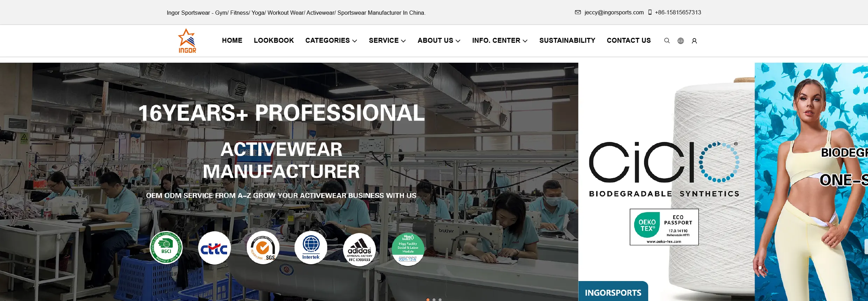The width and height of the screenshot is (868, 301).
Task: Open the globe language selector icon
Action: tap(680, 41)
